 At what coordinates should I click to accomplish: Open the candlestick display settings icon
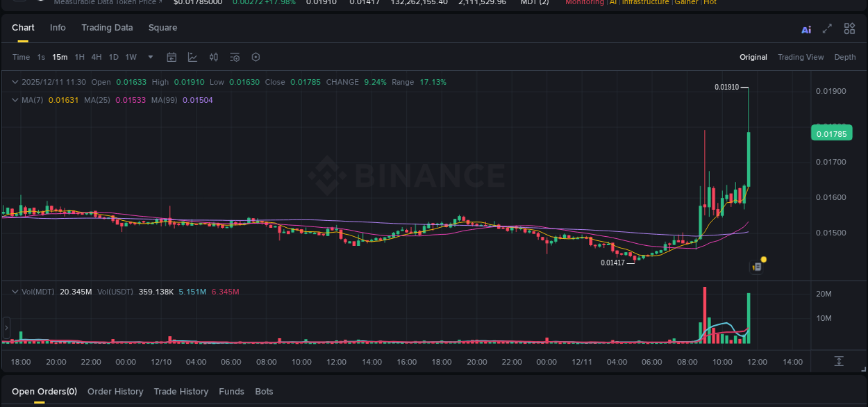[213, 57]
